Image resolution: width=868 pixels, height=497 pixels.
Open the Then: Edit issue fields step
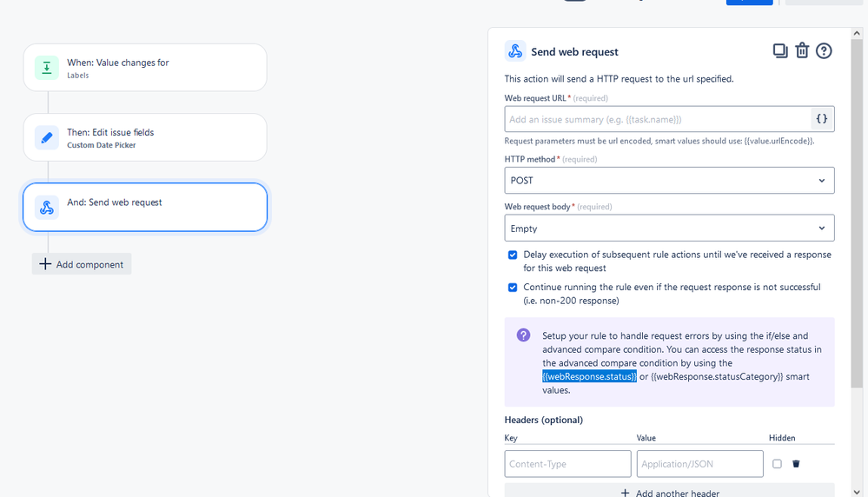coord(145,137)
